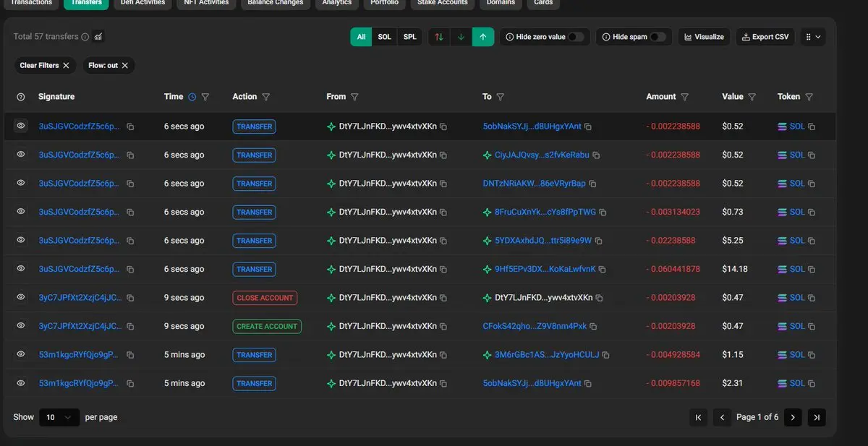
Task: Toggle the Hide zero value switch
Action: 576,37
